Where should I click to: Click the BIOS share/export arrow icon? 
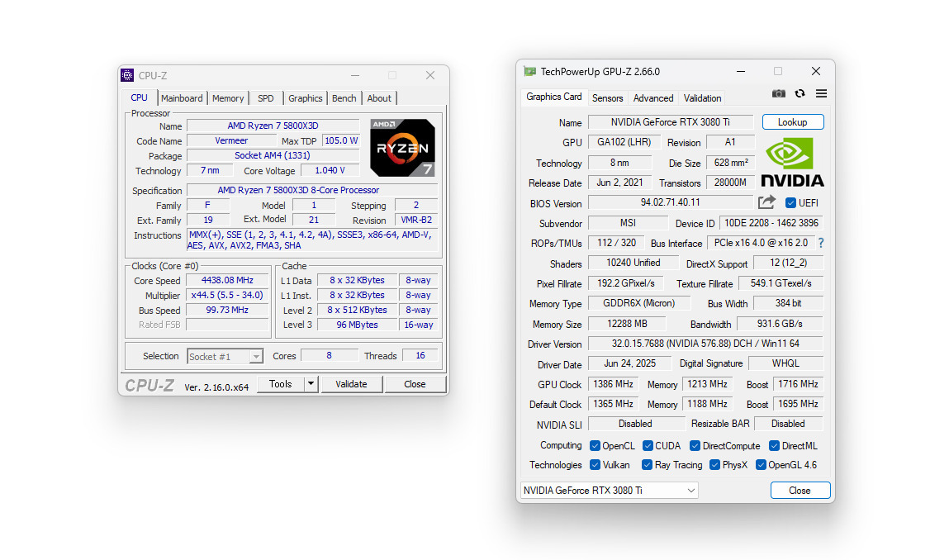click(x=766, y=202)
